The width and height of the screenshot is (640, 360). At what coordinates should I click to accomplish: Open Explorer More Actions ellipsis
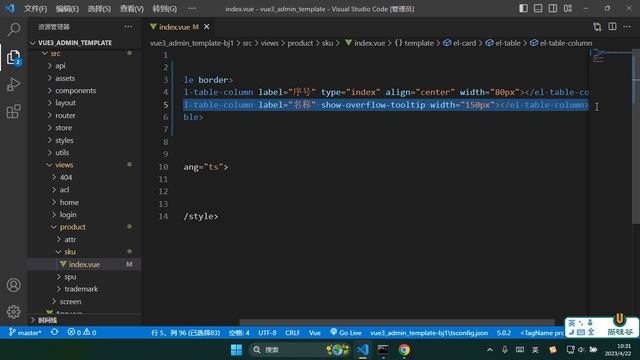(x=128, y=27)
